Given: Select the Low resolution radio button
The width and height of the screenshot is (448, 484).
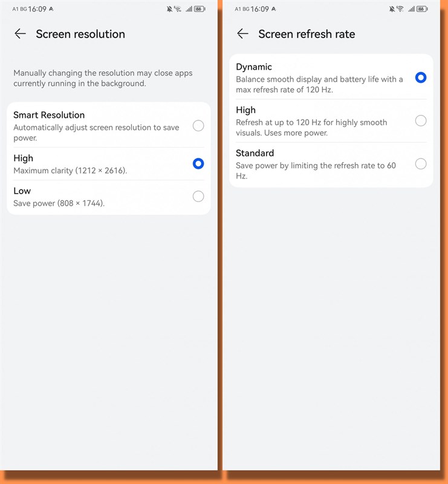Looking at the screenshot, I should (x=198, y=196).
